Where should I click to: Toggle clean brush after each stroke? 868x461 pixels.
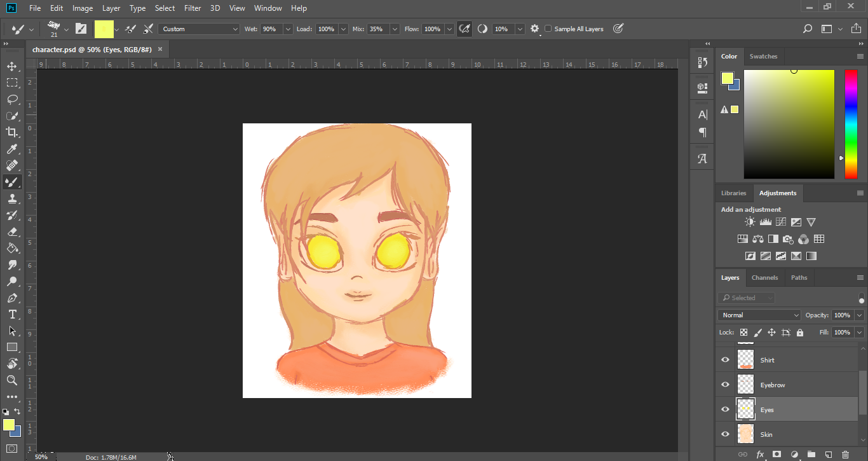[x=148, y=29]
